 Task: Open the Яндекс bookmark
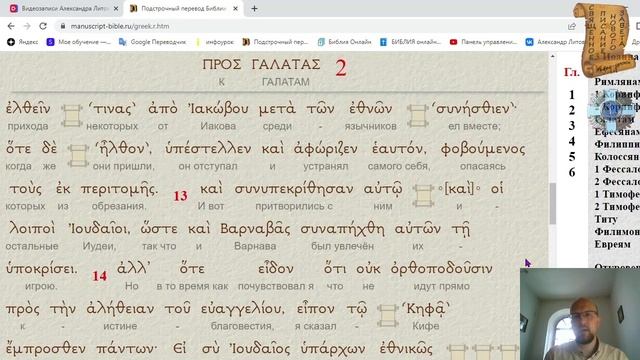click(22, 42)
